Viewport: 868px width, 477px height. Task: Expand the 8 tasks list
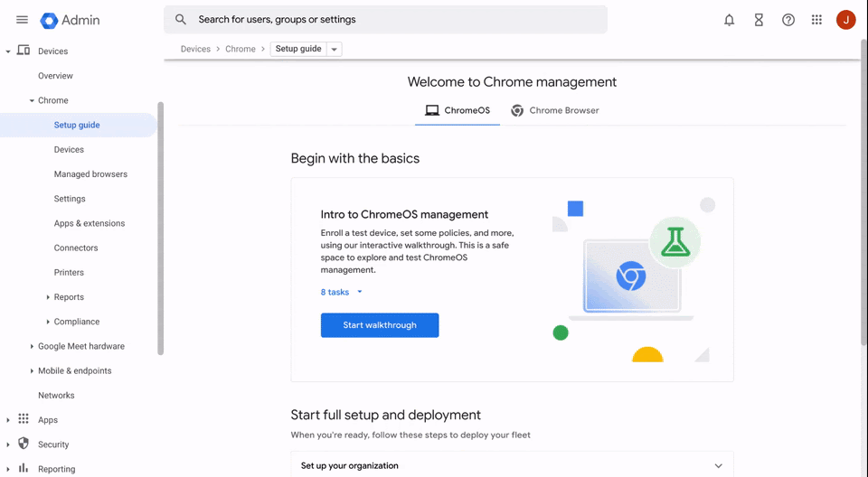click(x=341, y=292)
